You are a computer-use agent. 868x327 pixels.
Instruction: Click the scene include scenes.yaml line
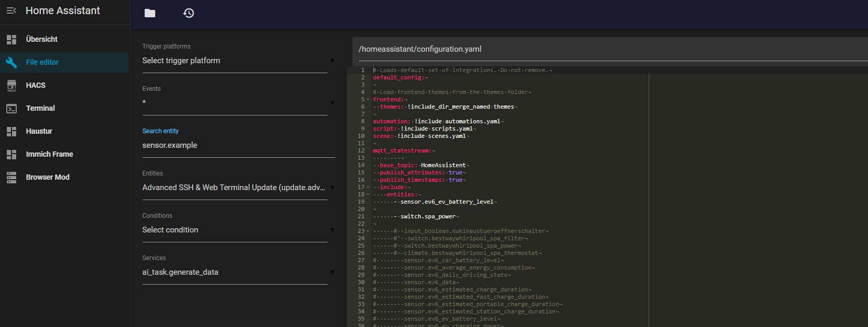(421, 136)
